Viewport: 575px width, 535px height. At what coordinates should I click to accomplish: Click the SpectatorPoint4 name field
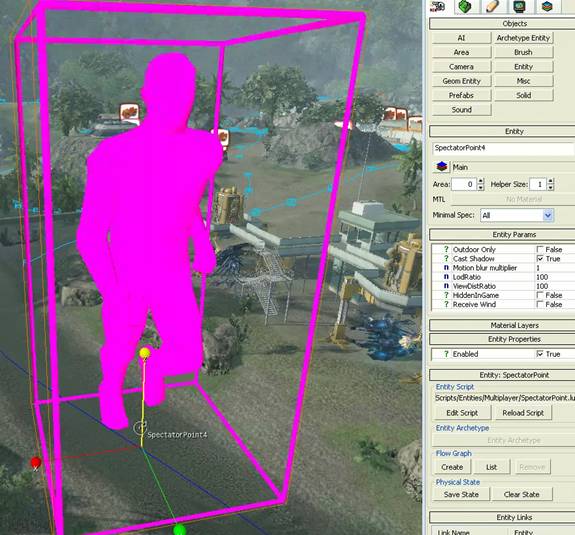503,148
